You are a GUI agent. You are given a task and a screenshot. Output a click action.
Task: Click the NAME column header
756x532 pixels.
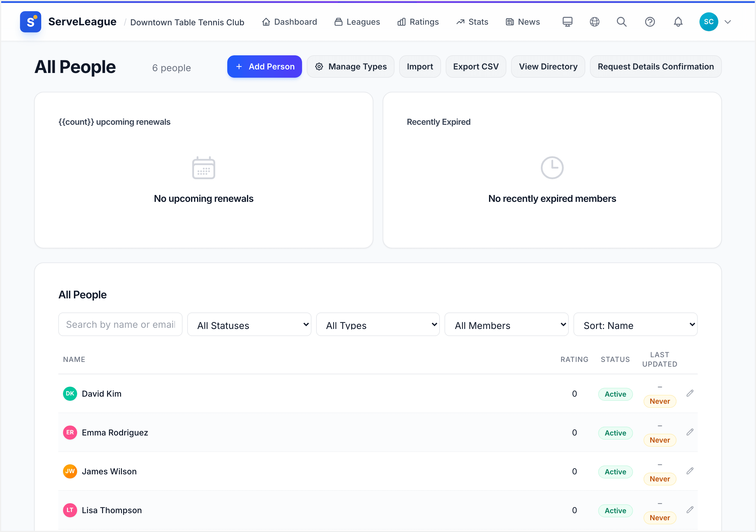[x=74, y=359]
